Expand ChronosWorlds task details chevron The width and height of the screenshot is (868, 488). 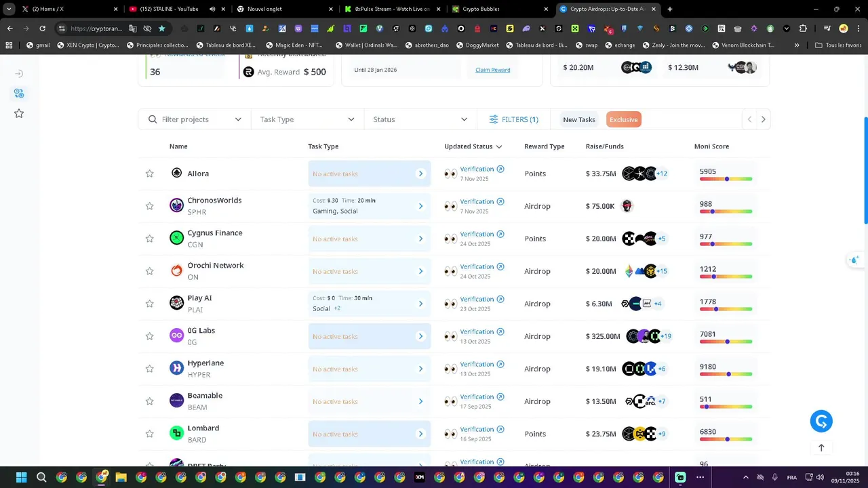[x=420, y=206]
